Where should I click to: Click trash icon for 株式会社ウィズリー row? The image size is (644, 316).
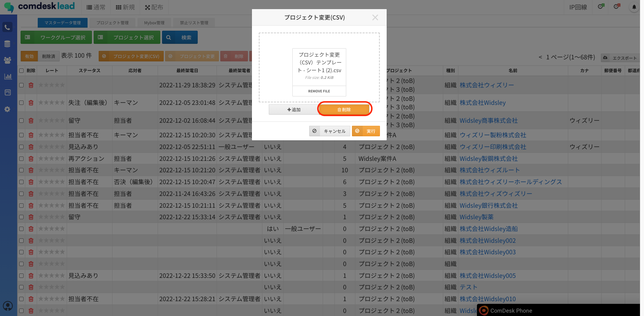point(31,85)
